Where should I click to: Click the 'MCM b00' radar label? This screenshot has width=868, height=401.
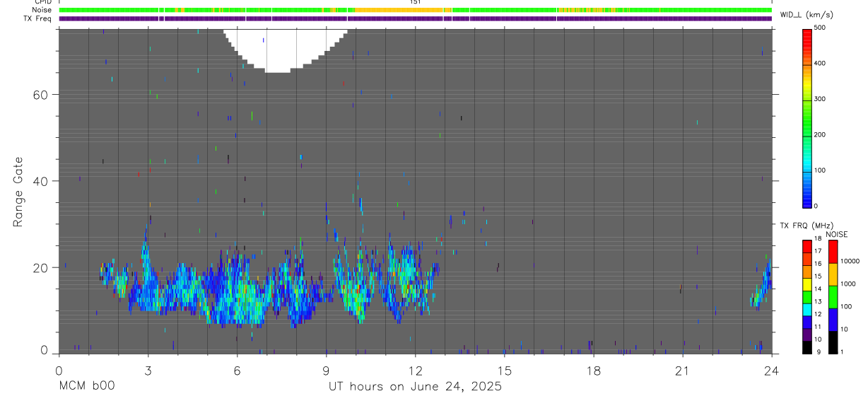(x=87, y=385)
